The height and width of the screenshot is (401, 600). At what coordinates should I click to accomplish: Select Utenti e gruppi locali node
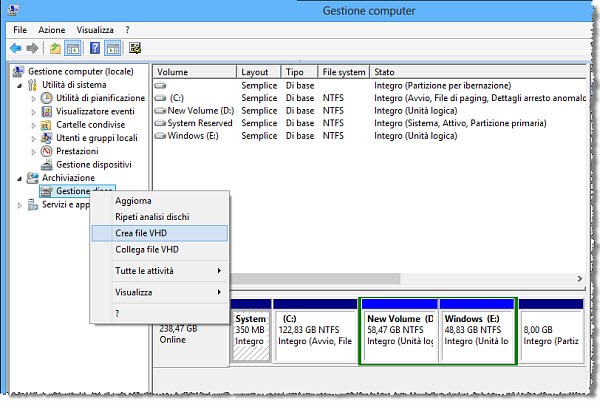pyautogui.click(x=97, y=138)
